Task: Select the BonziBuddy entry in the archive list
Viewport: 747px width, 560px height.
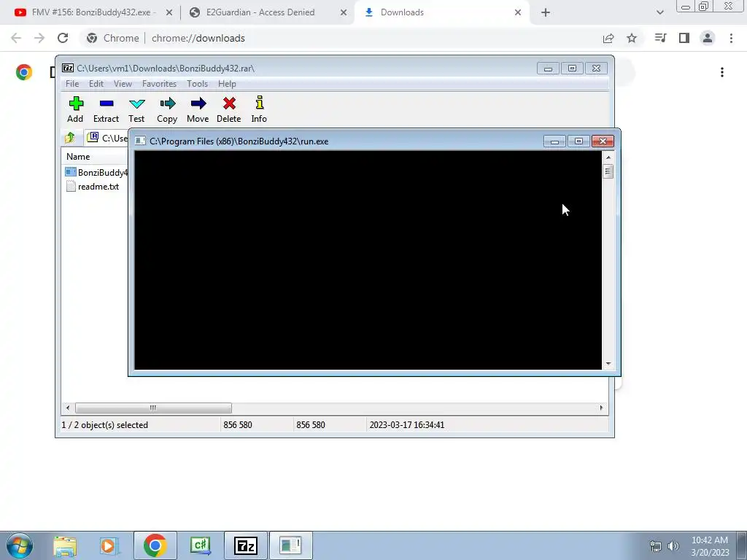Action: click(x=96, y=172)
